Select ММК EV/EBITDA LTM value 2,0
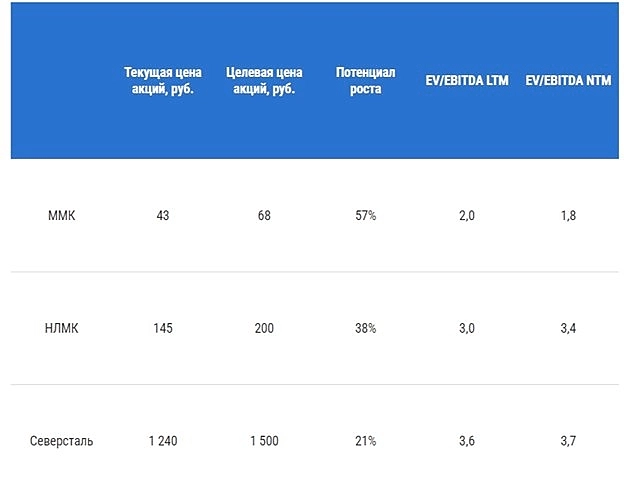Image resolution: width=624 pixels, height=491 pixels. click(x=469, y=216)
